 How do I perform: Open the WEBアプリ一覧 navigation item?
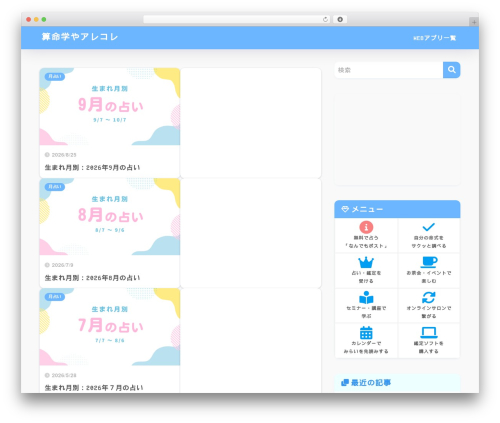[x=435, y=38]
